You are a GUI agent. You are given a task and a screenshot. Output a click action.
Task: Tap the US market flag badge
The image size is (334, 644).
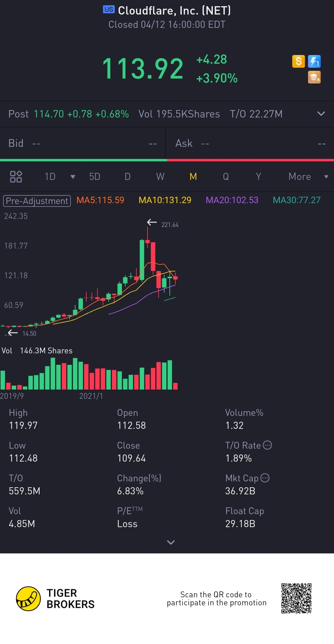click(109, 10)
